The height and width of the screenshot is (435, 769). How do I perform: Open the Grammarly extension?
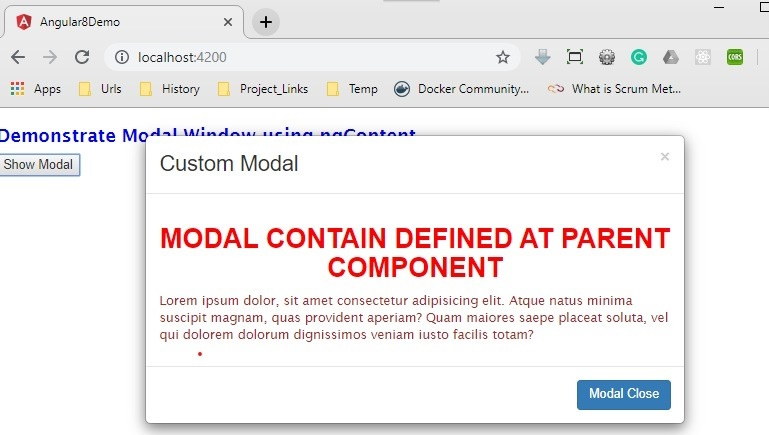[x=639, y=57]
